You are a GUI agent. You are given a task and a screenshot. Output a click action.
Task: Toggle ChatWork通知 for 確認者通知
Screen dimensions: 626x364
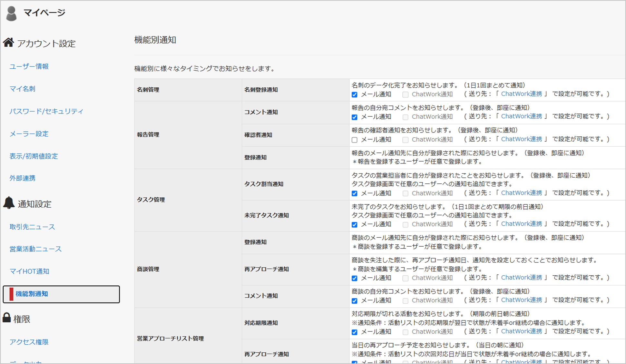coord(406,140)
